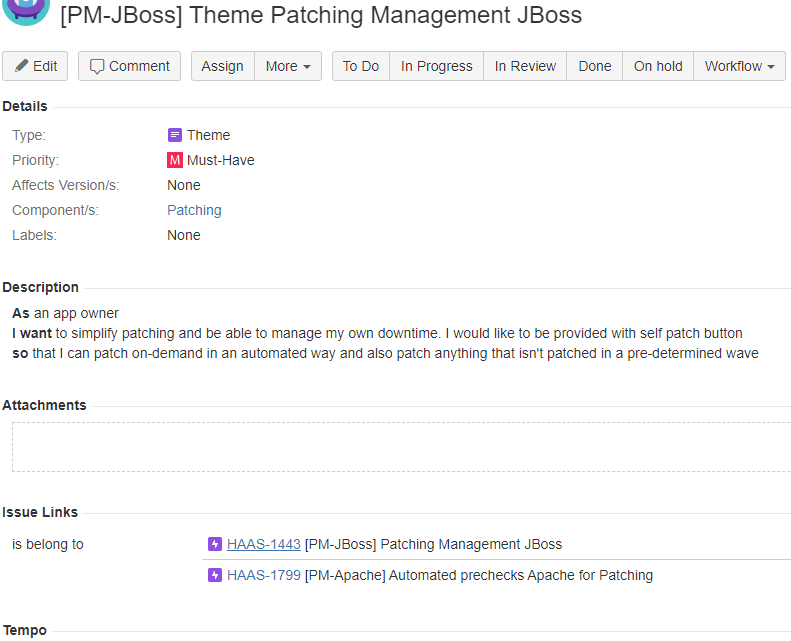Click the 'As an app owner' description line
This screenshot has height=641, width=791.
tap(66, 313)
